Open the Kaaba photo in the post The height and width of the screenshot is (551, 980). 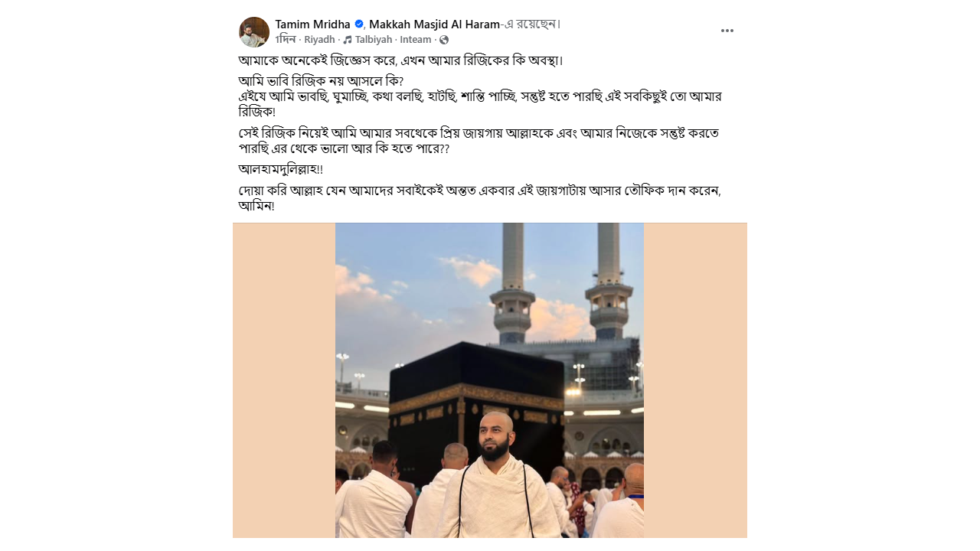click(x=489, y=380)
